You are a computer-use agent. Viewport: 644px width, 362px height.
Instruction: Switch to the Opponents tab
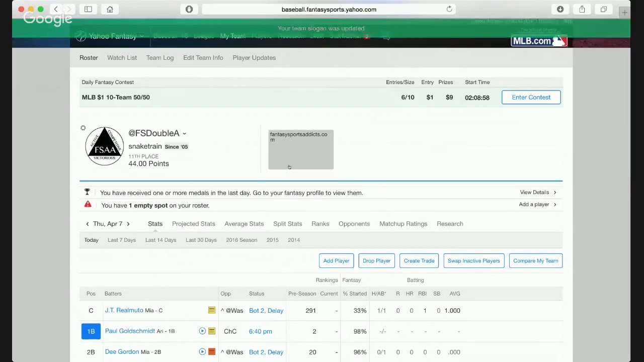(354, 224)
